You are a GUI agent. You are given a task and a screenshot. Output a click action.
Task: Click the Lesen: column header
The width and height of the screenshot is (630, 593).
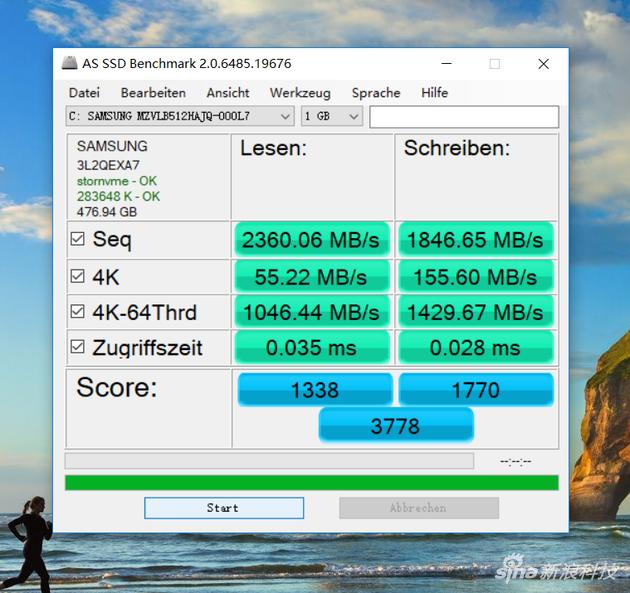pyautogui.click(x=273, y=148)
